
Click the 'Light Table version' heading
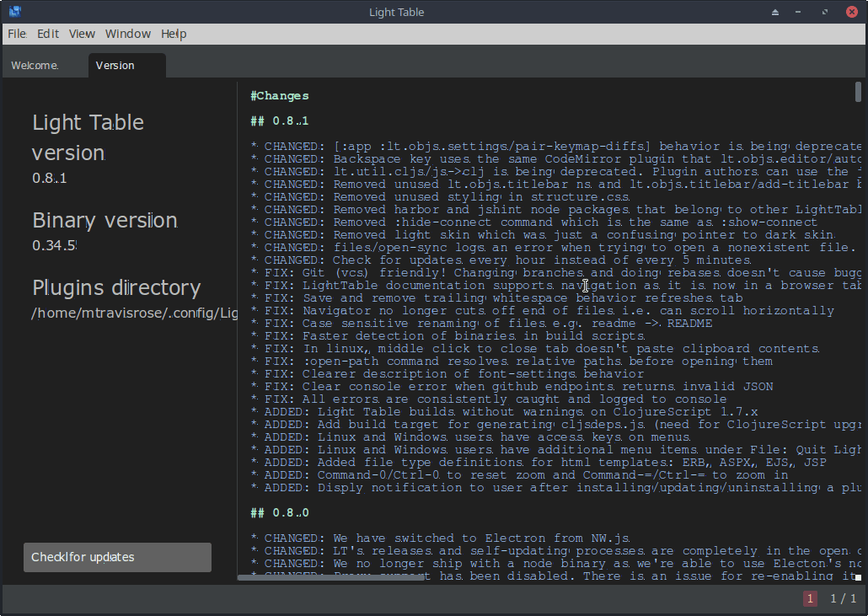click(x=88, y=137)
